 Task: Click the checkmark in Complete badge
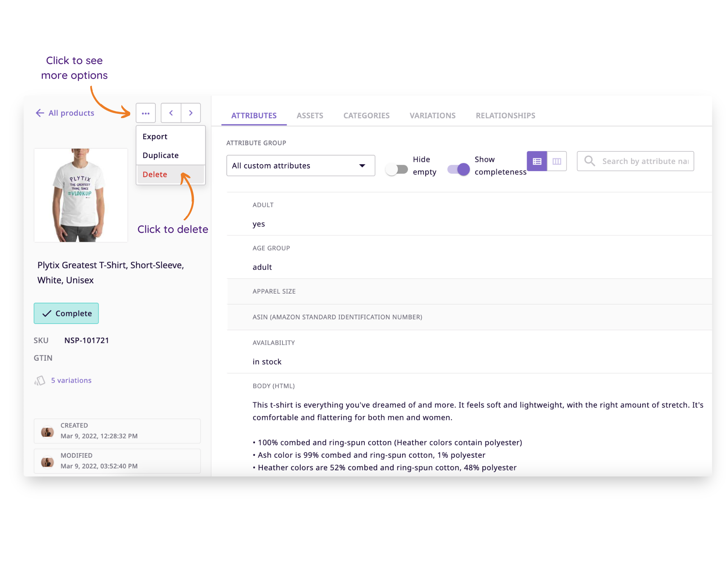[47, 313]
